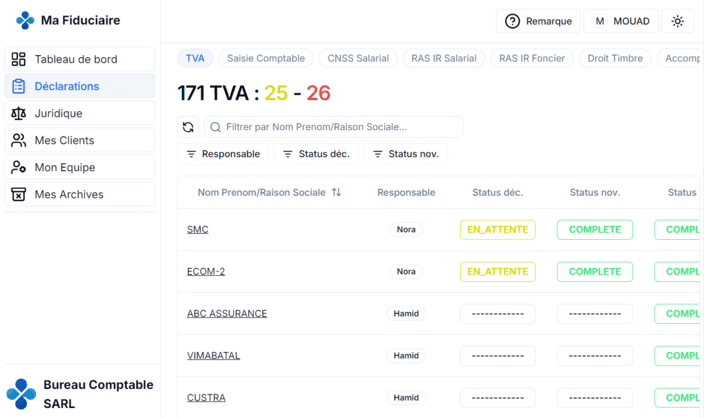The image size is (704, 418).
Task: Switch to the CNSS Salarial tab
Action: (x=358, y=58)
